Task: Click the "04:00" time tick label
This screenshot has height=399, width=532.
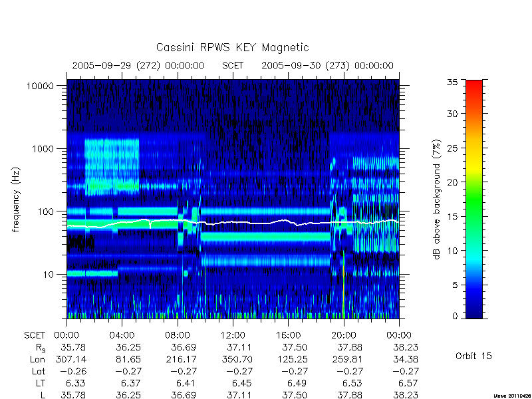Action: point(122,336)
